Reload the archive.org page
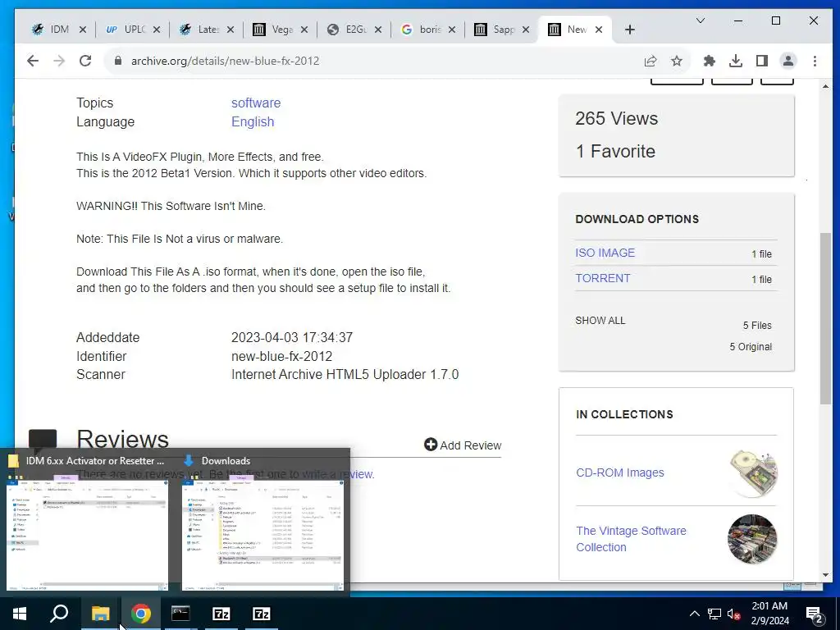 coord(85,61)
